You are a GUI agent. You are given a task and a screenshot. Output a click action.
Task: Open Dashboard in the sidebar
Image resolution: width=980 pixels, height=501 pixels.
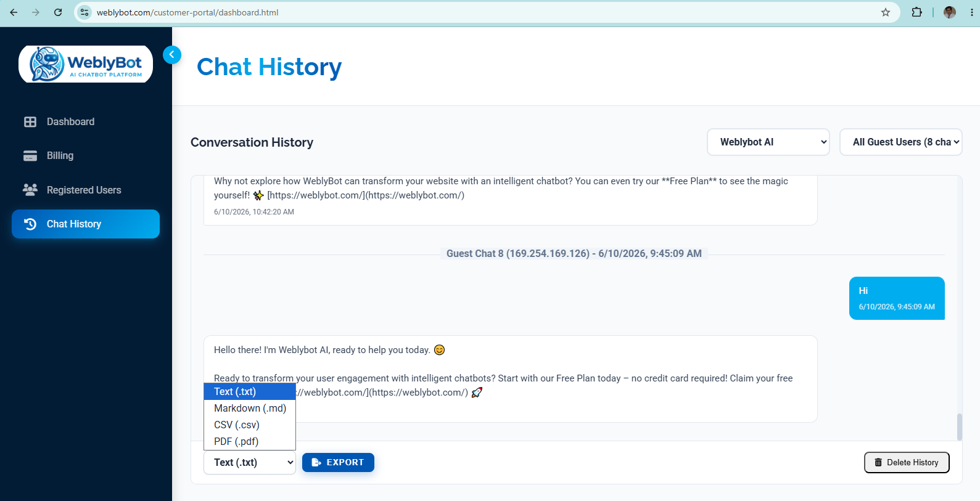coord(86,122)
